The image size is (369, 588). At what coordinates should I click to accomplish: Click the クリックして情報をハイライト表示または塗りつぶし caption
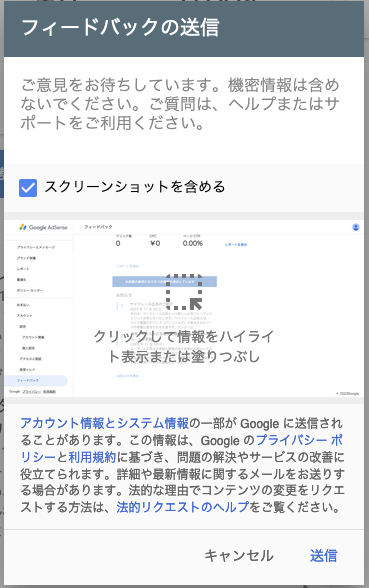[x=184, y=346]
